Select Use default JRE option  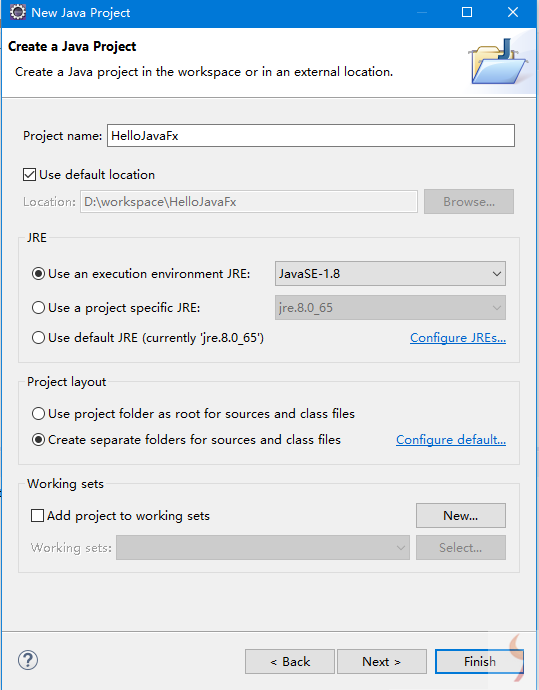[38, 338]
